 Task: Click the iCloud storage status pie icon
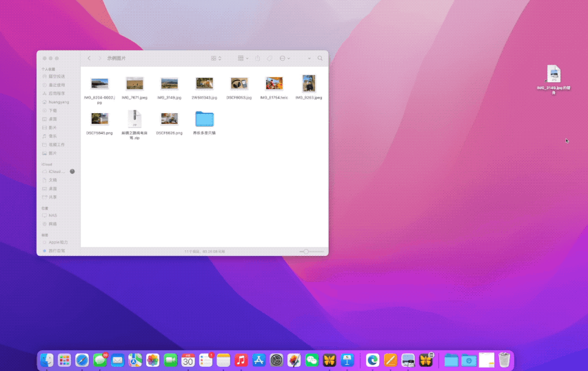click(72, 172)
